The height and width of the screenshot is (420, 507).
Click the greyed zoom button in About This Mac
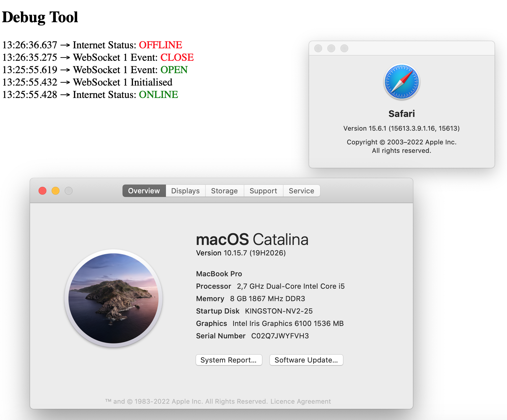69,191
